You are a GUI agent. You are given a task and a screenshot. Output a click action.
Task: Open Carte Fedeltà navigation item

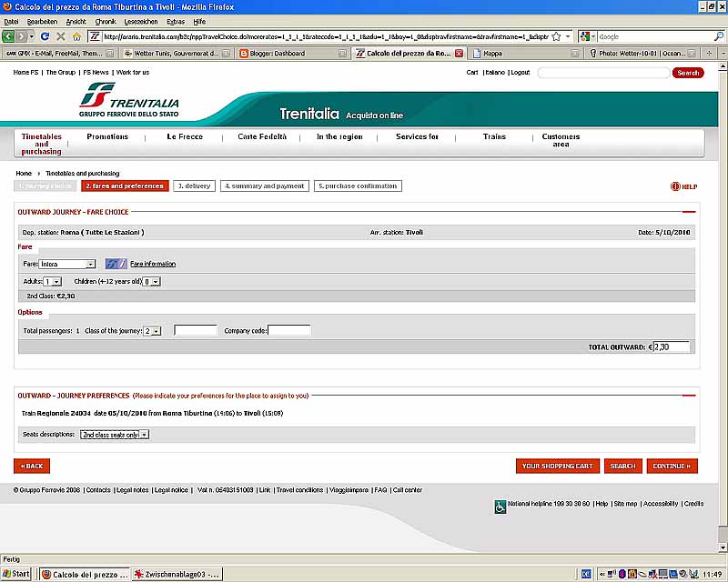(262, 136)
